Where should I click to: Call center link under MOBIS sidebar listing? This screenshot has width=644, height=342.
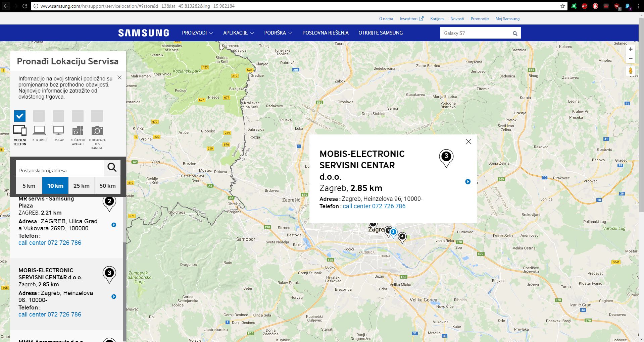click(x=50, y=315)
